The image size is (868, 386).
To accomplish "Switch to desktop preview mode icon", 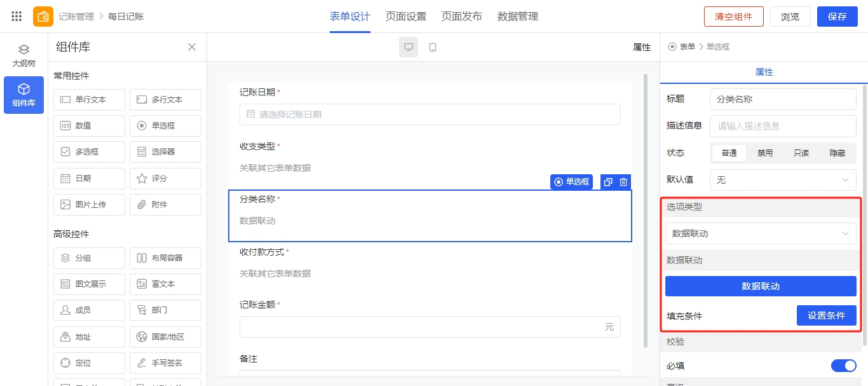I will point(409,47).
